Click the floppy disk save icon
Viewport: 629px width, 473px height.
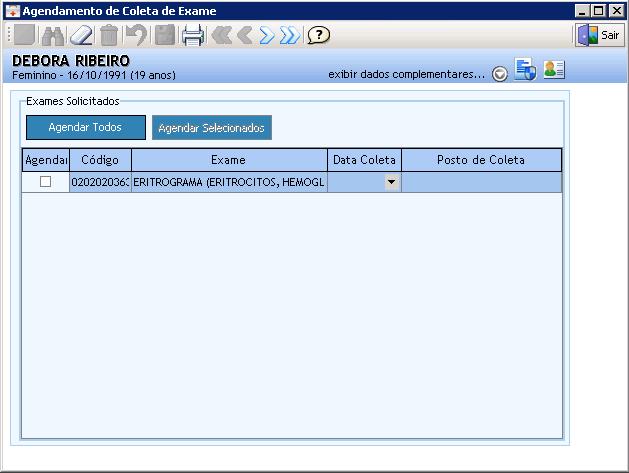165,35
